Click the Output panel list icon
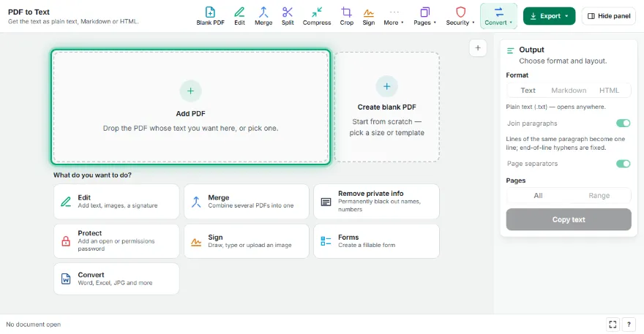The height and width of the screenshot is (334, 644). point(511,50)
